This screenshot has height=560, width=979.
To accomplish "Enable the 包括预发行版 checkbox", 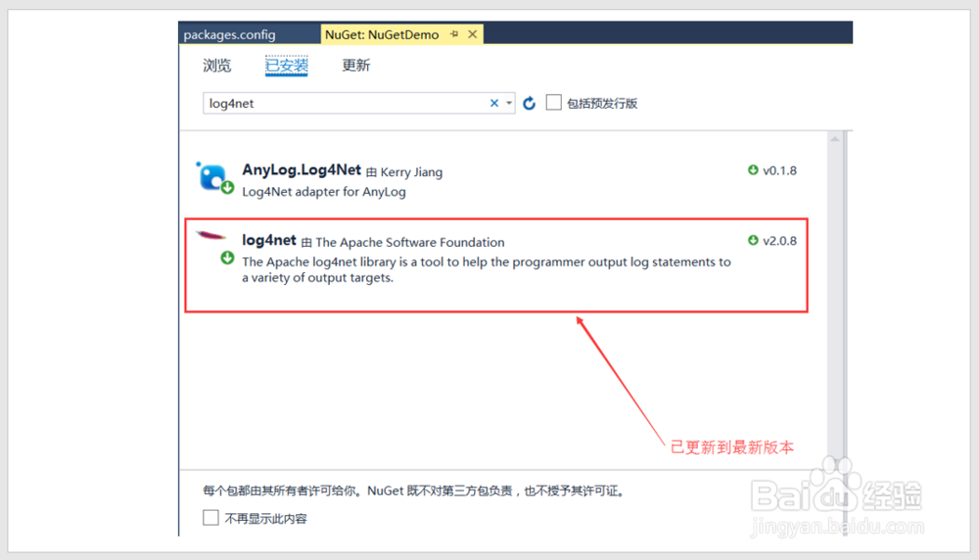I will click(x=553, y=103).
